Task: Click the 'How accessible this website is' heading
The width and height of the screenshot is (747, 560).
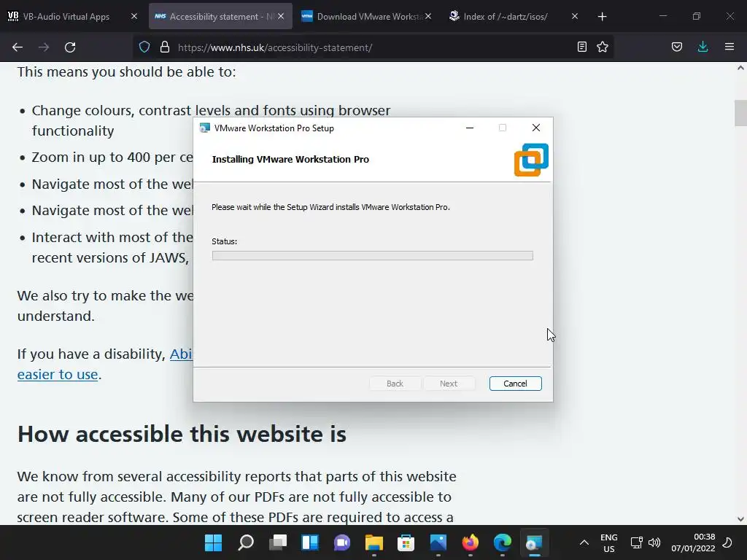Action: 182,435
